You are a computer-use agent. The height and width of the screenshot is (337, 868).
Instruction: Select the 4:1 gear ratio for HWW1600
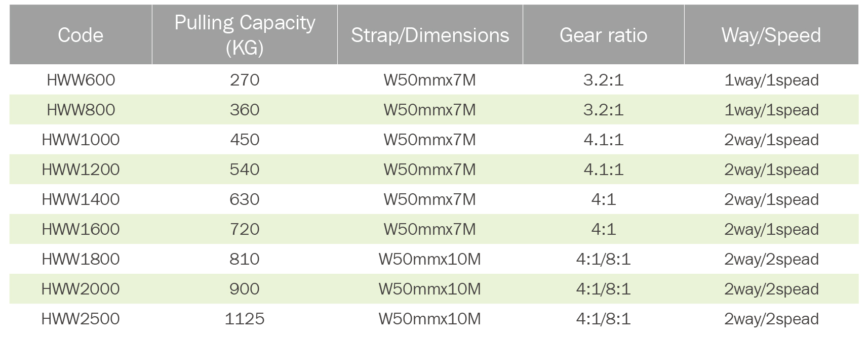click(x=603, y=229)
